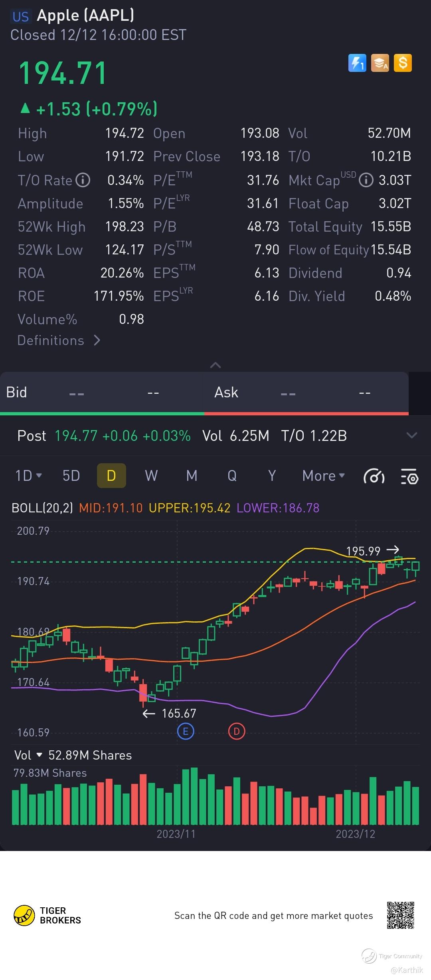Image resolution: width=431 pixels, height=980 pixels.
Task: Tap the Apple (AAPL) title
Action: [x=85, y=16]
